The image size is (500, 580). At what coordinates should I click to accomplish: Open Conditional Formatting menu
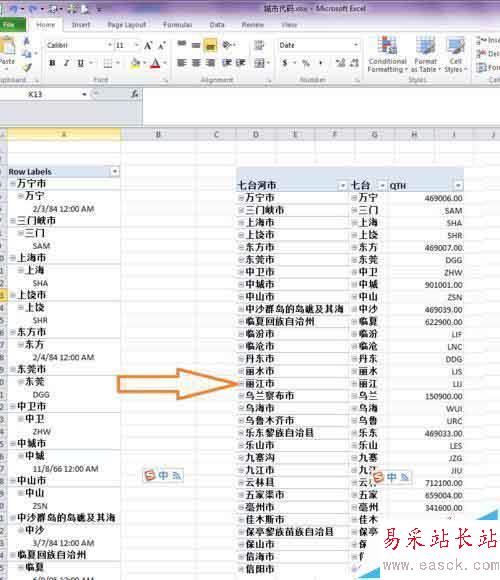[387, 55]
